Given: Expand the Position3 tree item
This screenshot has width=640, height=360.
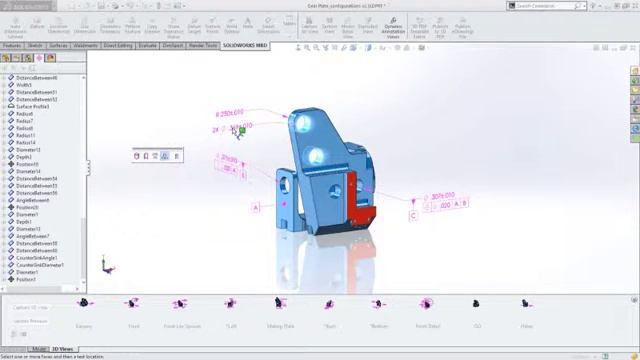Looking at the screenshot, I should [4, 280].
